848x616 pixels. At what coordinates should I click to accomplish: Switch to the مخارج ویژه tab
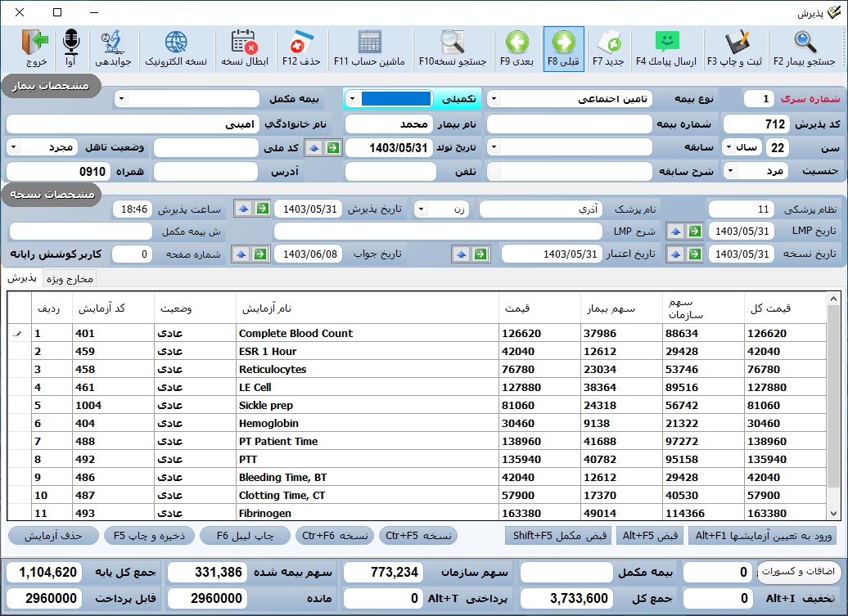tap(71, 279)
